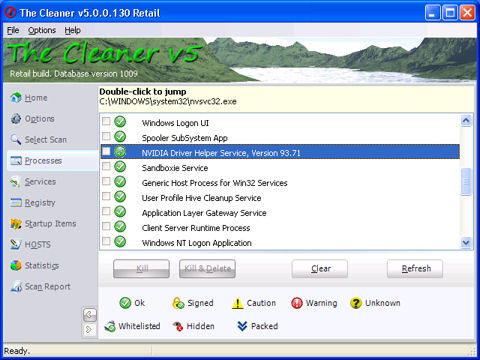Check the Windows Logon UI checkbox
Image resolution: width=480 pixels, height=360 pixels.
click(106, 121)
